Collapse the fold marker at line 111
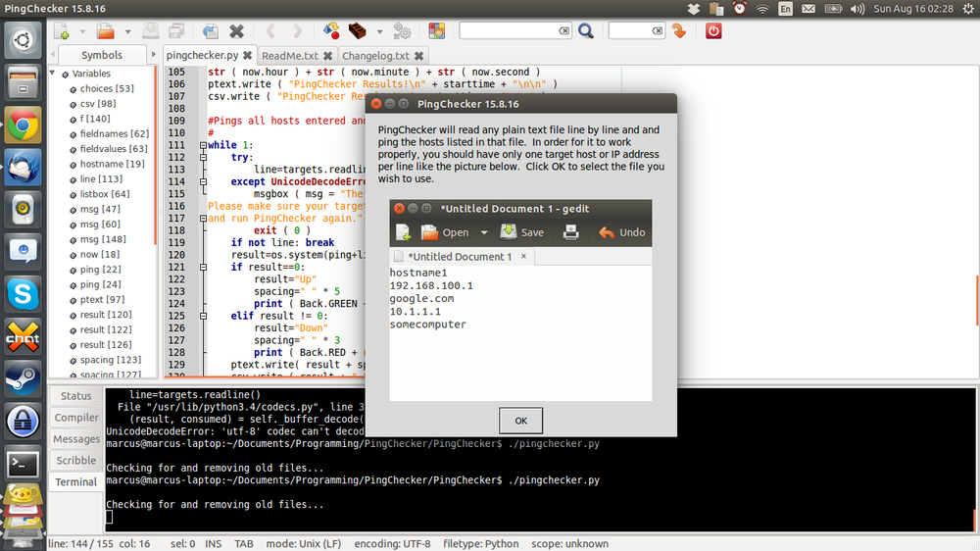 click(x=203, y=145)
